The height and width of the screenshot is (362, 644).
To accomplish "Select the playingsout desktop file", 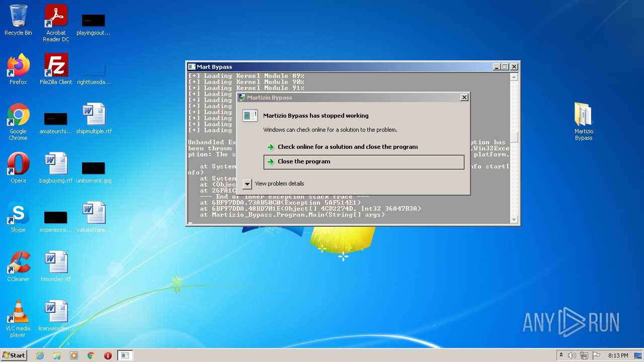I will (x=94, y=24).
